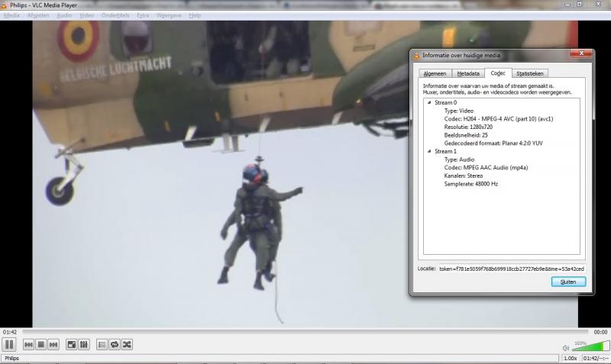The width and height of the screenshot is (611, 364).
Task: Click the Locatie URL field
Action: (x=512, y=269)
